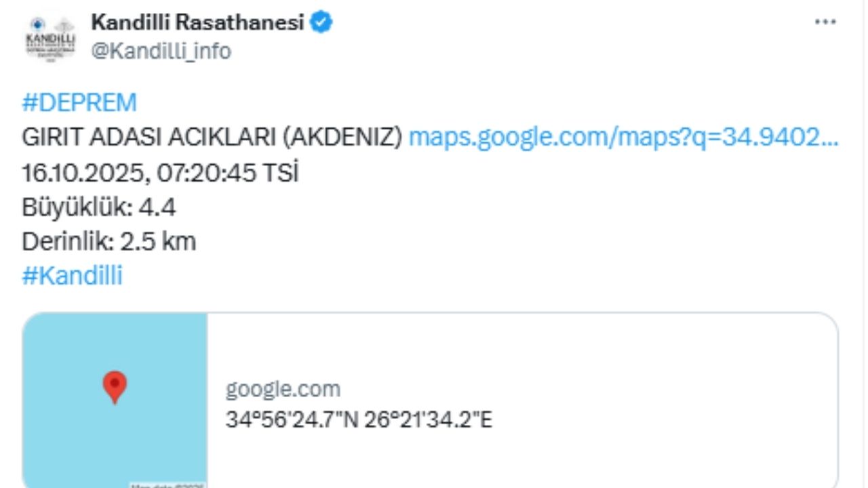
Task: Click the map data attribution text
Action: coord(167,485)
